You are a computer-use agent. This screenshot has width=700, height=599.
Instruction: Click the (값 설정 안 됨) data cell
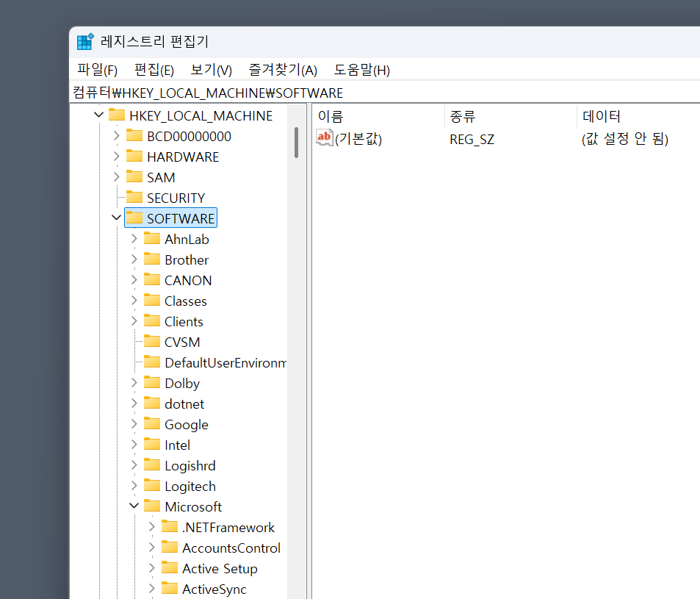[625, 139]
